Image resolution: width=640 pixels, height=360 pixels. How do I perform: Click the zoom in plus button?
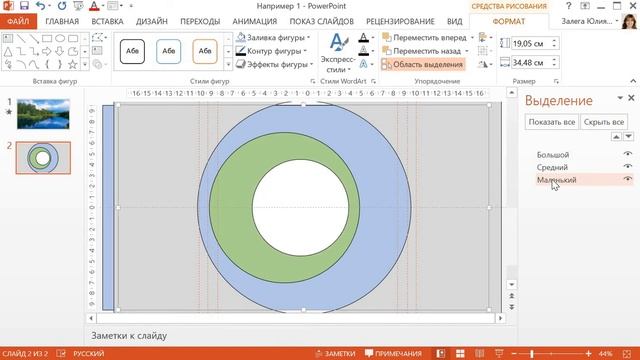(x=588, y=353)
